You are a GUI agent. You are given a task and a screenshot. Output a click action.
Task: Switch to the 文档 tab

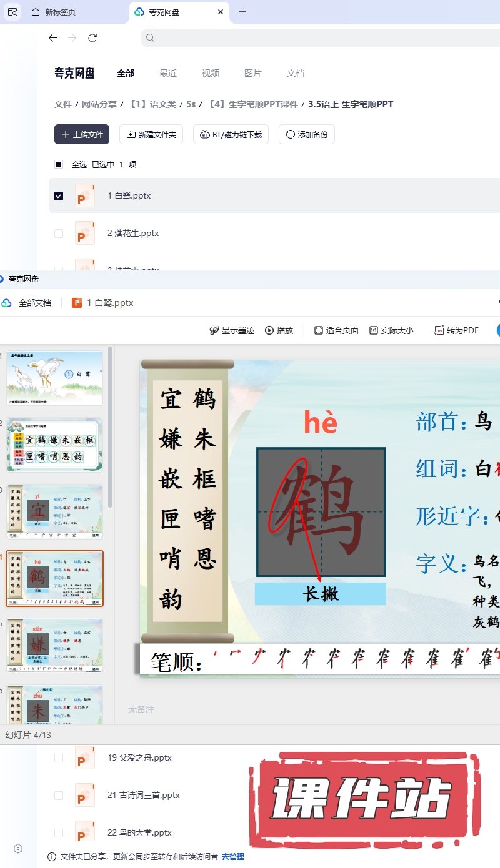click(x=295, y=73)
